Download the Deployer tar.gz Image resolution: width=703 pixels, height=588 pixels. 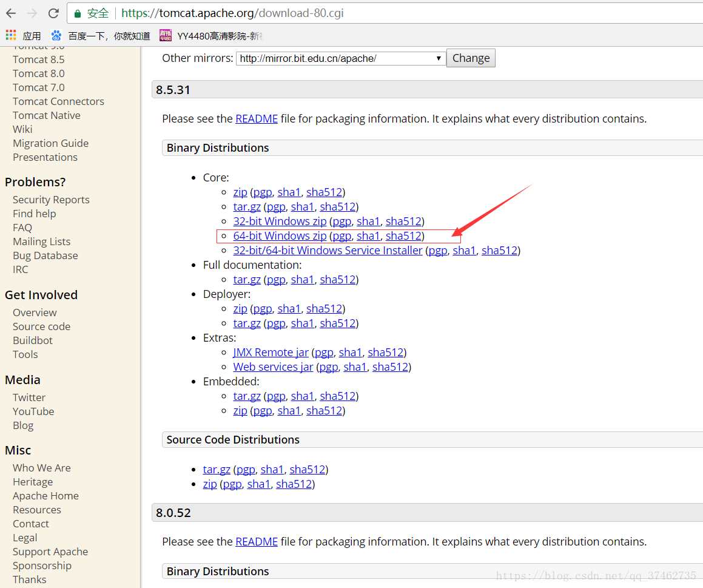(247, 323)
